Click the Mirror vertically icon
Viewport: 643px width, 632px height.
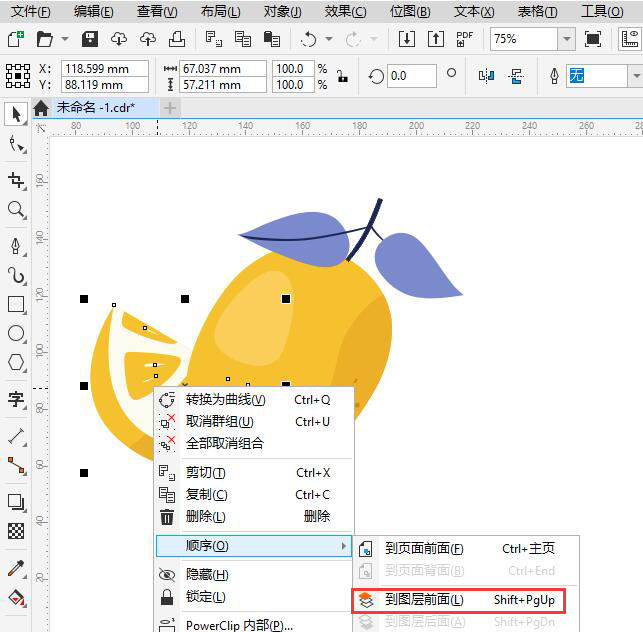click(x=515, y=76)
